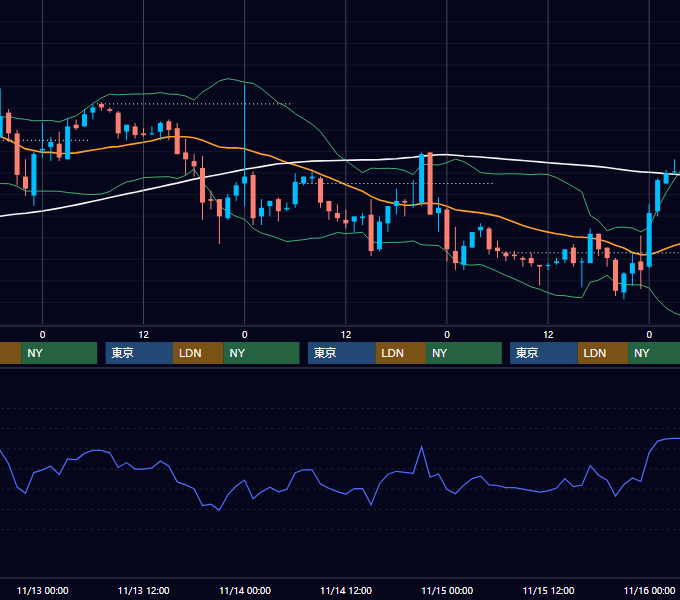Select the 11/14 LDN session block
The height and width of the screenshot is (600, 680).
pyautogui.click(x=401, y=353)
